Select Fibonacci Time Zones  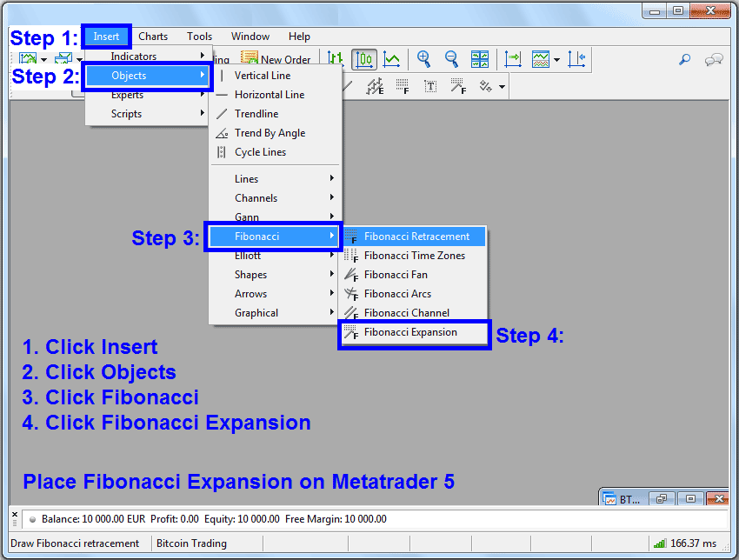413,256
